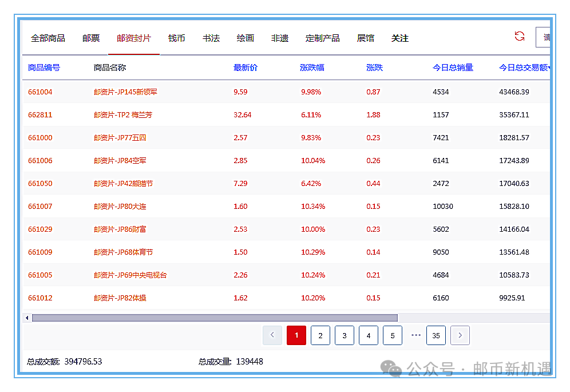Click latest price 32.64

pyautogui.click(x=243, y=115)
